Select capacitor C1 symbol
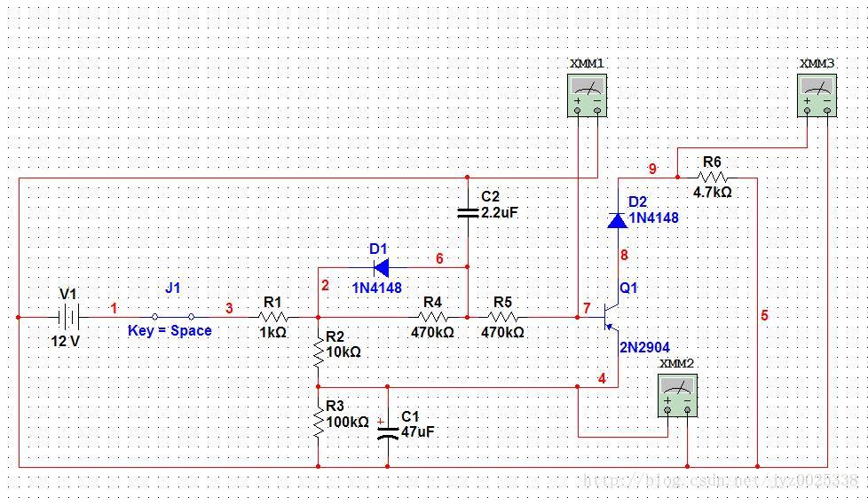 (388, 433)
